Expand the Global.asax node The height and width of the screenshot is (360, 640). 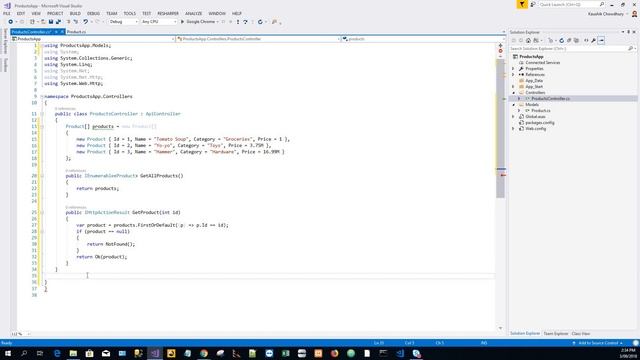click(513, 117)
